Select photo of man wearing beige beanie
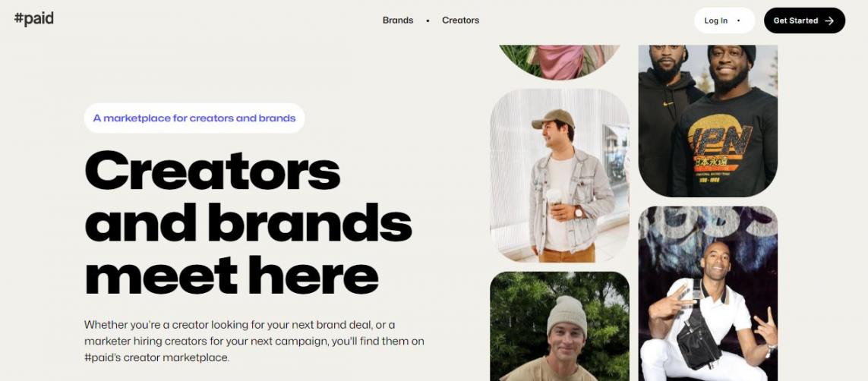Image resolution: width=868 pixels, height=381 pixels. 560,326
